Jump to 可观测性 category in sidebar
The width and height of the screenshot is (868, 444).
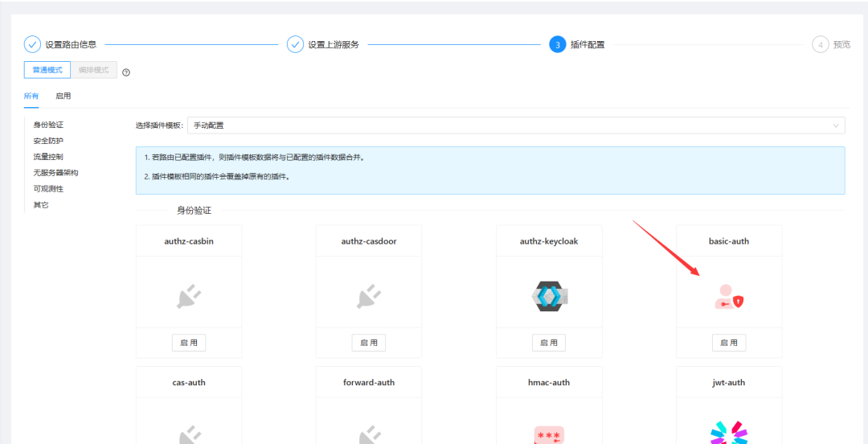(48, 189)
